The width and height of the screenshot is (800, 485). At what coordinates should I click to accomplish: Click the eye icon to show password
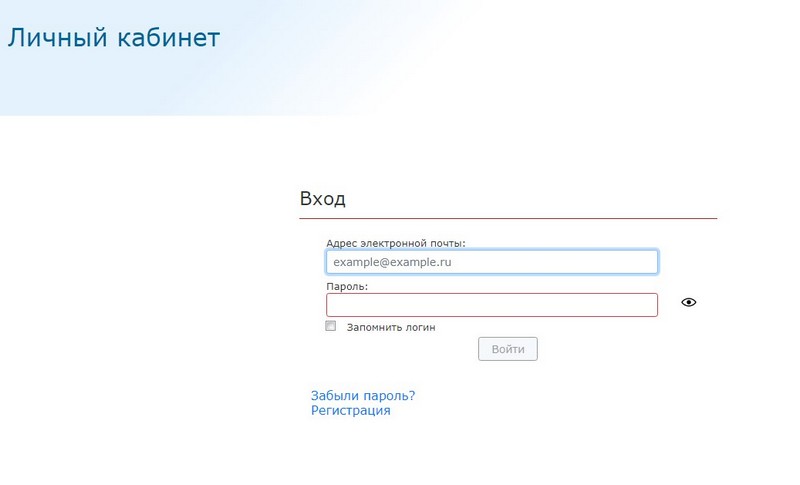[688, 302]
